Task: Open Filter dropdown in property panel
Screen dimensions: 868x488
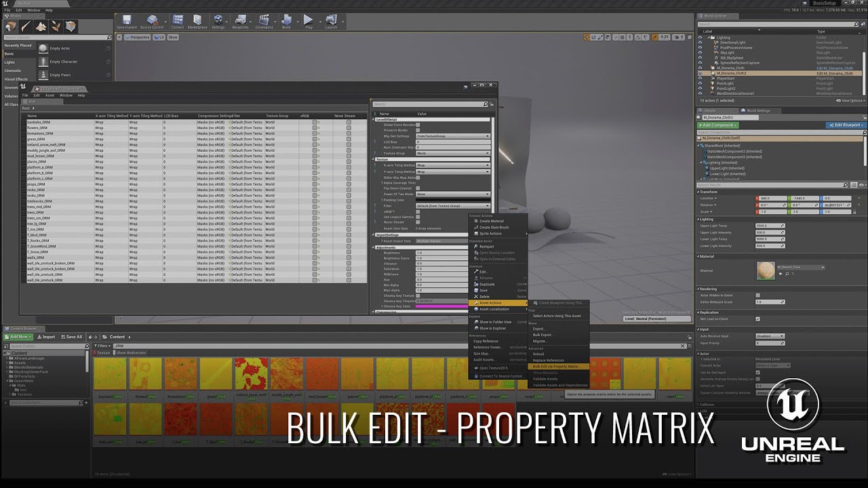Action: pos(453,205)
